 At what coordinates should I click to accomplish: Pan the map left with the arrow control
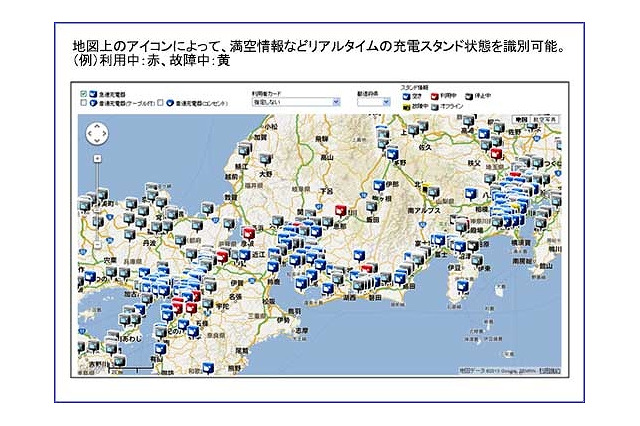[90, 134]
